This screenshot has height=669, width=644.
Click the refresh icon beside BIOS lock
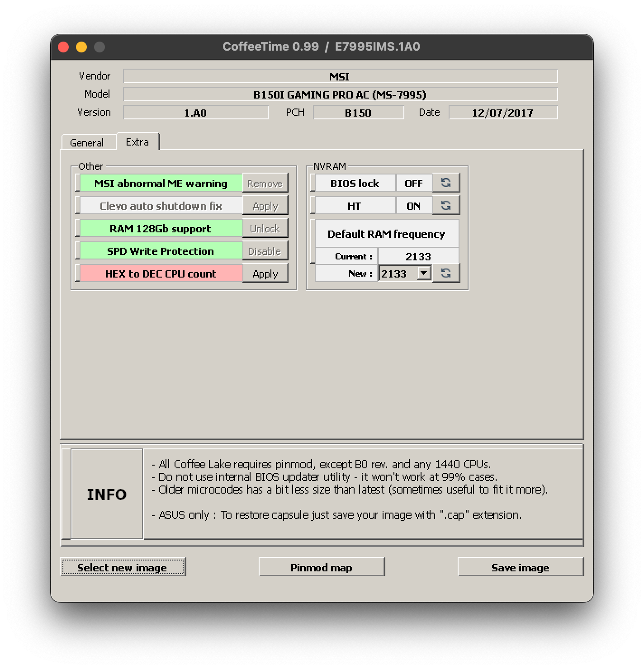446,183
